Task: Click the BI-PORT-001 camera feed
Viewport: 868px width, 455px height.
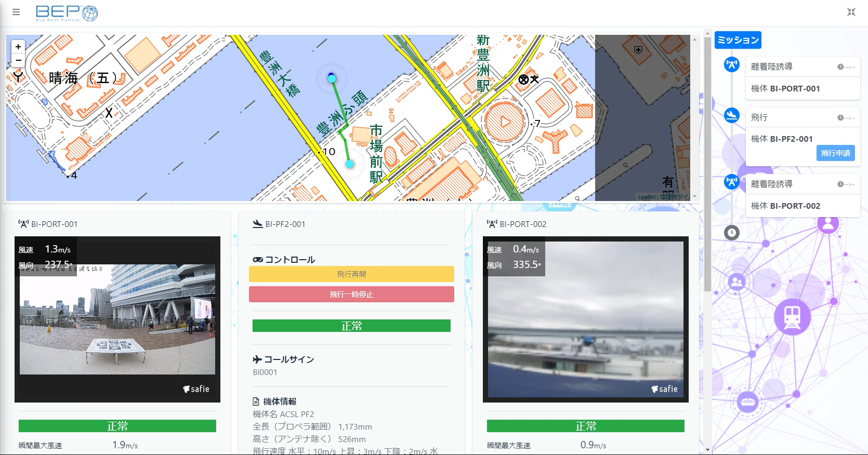Action: click(117, 319)
